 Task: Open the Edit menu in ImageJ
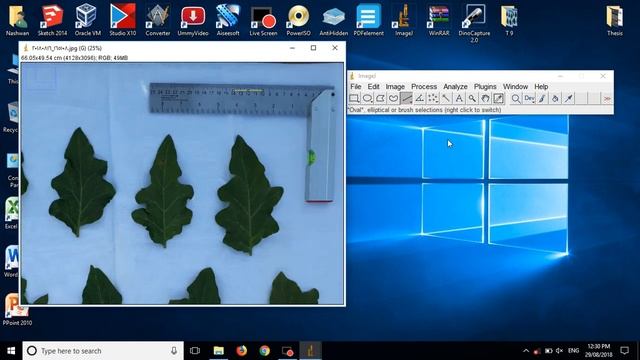[x=373, y=87]
